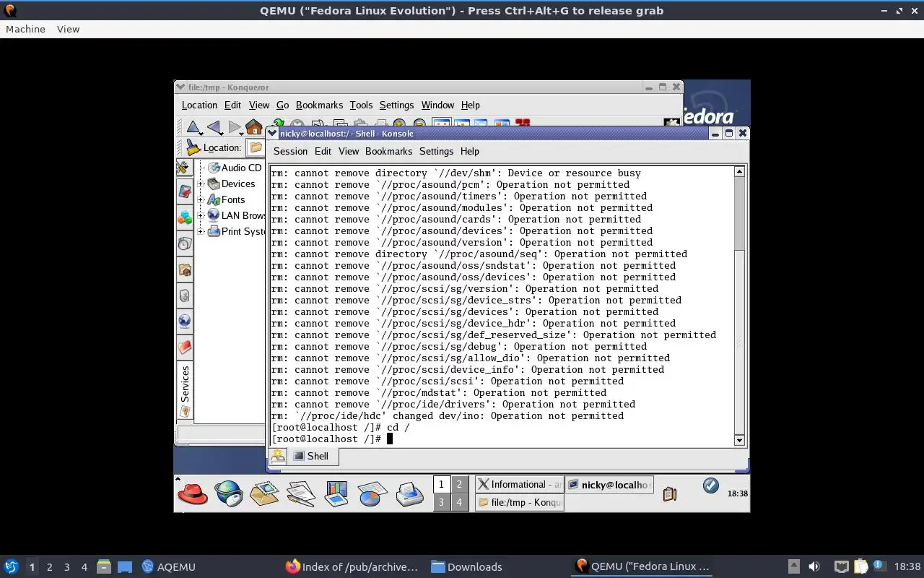Switch to KDE virtual desktop 4
The width and height of the screenshot is (924, 578).
459,502
